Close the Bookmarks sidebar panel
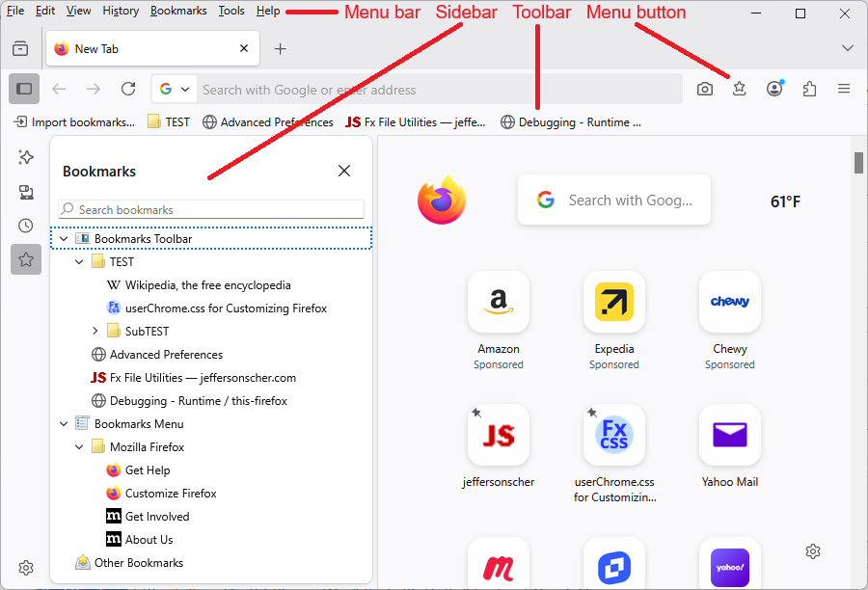Viewport: 868px width, 590px height. tap(344, 171)
